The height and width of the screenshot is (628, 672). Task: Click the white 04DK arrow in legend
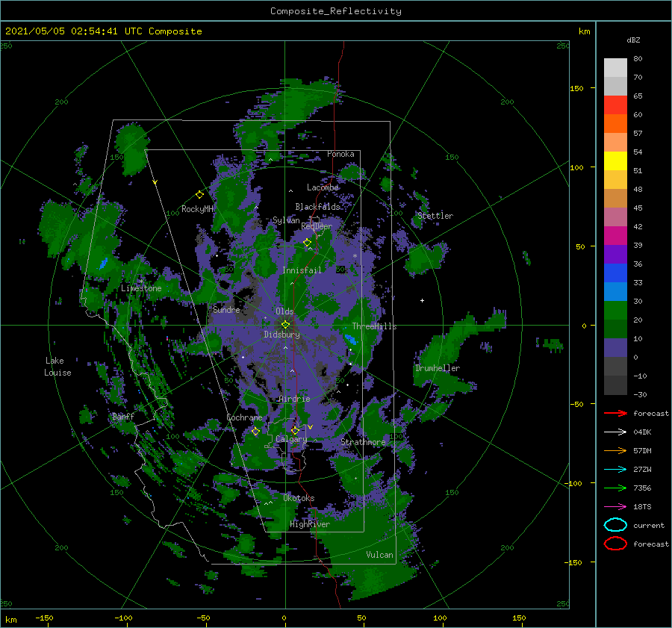tap(615, 432)
